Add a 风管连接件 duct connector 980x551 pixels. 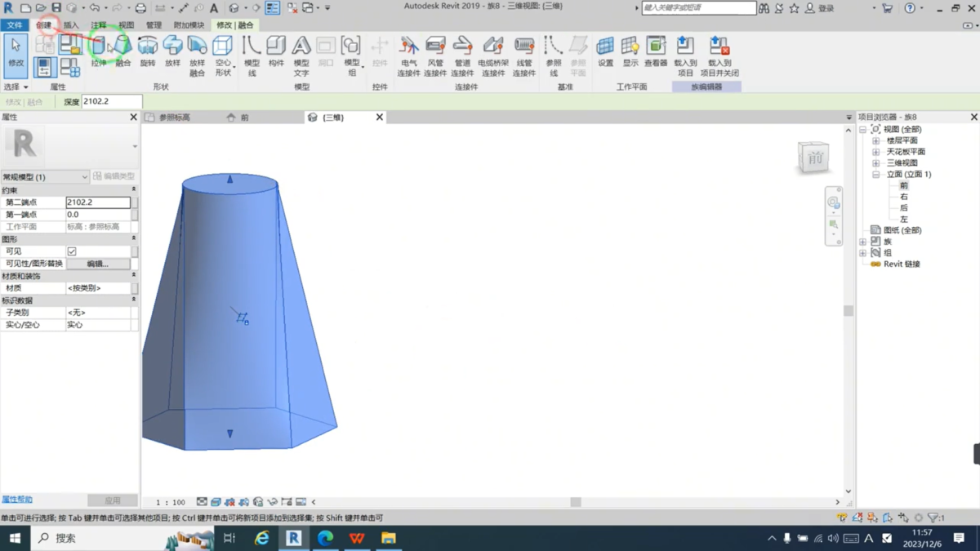(x=435, y=56)
